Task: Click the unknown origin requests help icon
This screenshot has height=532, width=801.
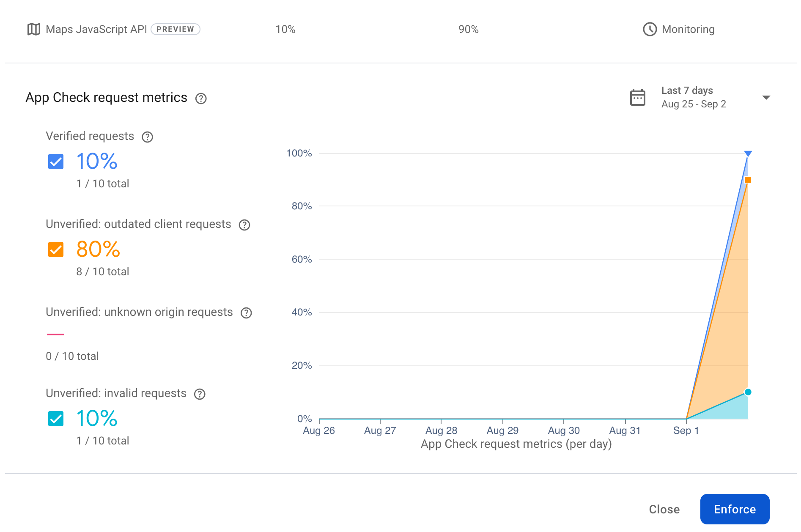Action: tap(246, 313)
